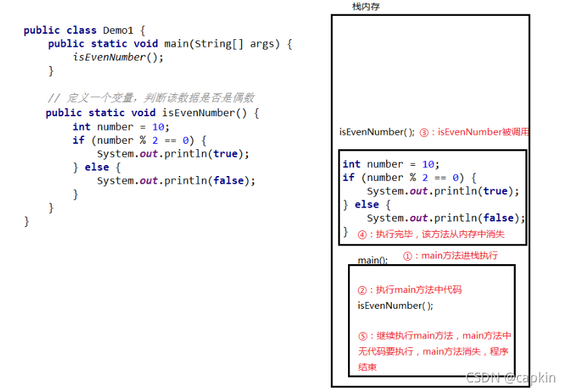Select "if (number % 2 == 0)" inside stack frame
The image size is (566, 392).
coord(409,178)
